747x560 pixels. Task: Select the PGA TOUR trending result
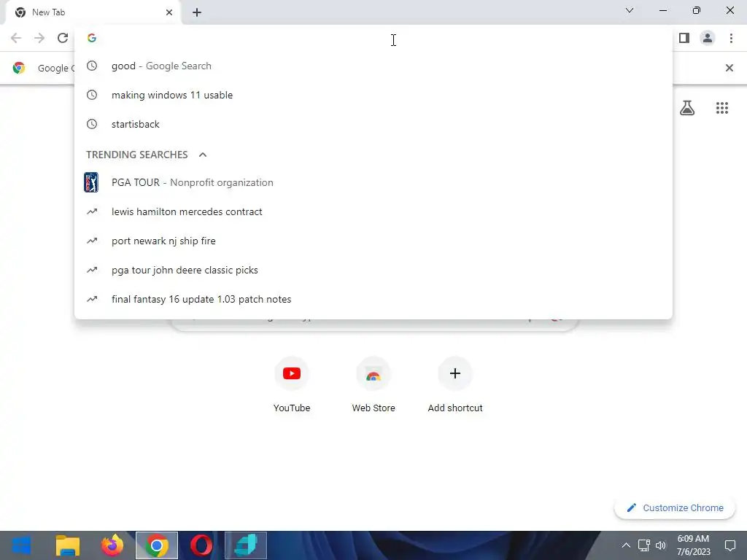(373, 182)
